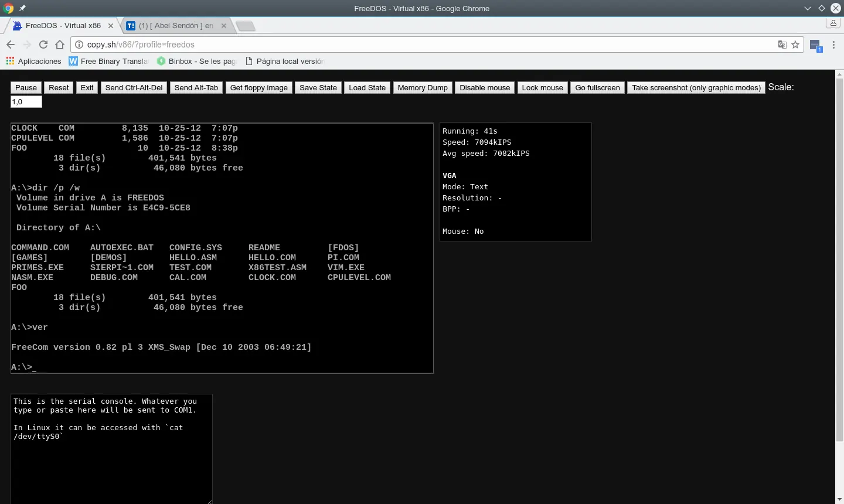The height and width of the screenshot is (504, 844).
Task: Click the Speed: 7094kIPS status text
Action: (x=477, y=142)
